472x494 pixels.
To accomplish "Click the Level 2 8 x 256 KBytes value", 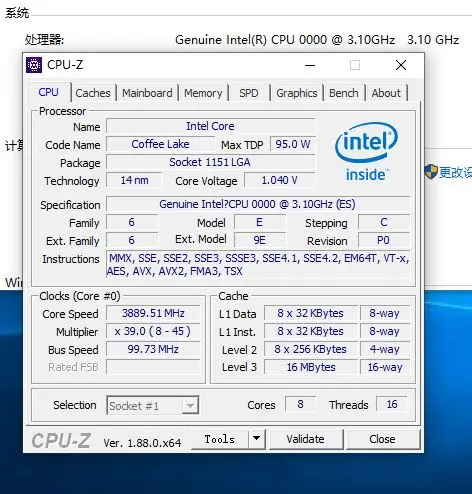I will 311,349.
